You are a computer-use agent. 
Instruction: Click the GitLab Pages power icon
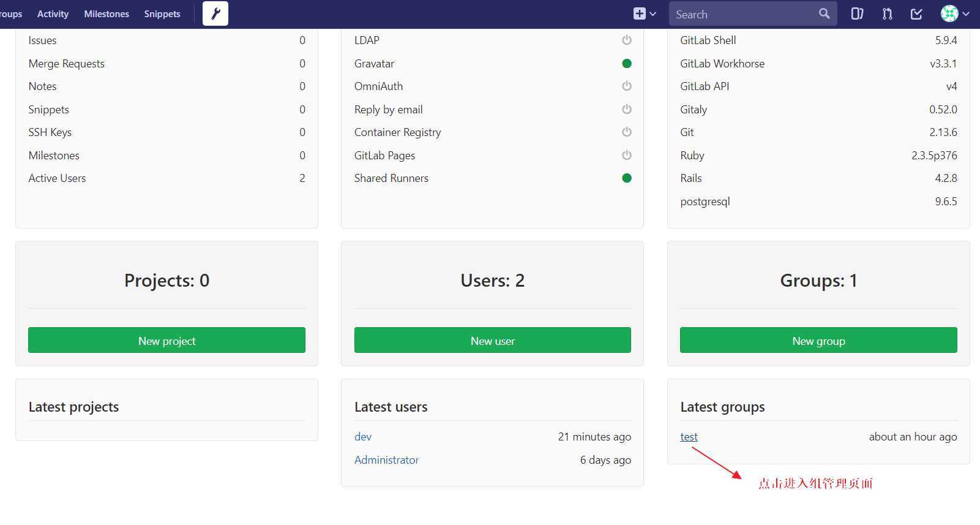pyautogui.click(x=626, y=155)
